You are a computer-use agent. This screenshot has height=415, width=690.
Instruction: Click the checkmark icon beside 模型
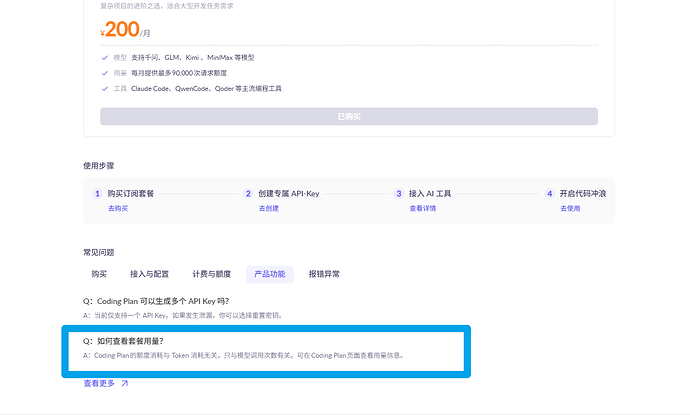coord(105,58)
